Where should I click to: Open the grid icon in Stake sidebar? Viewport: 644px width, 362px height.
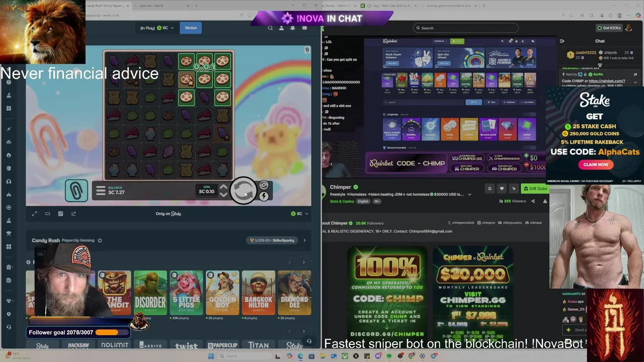[x=9, y=246]
